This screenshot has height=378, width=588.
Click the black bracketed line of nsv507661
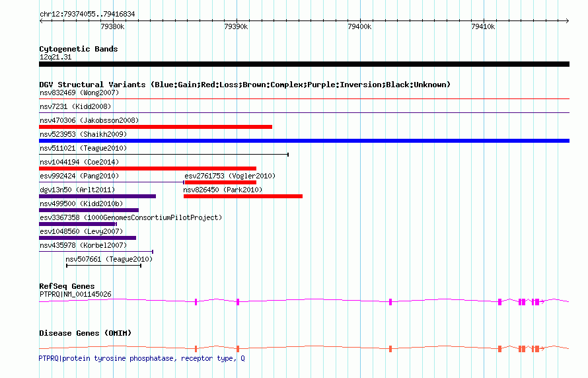pos(104,266)
